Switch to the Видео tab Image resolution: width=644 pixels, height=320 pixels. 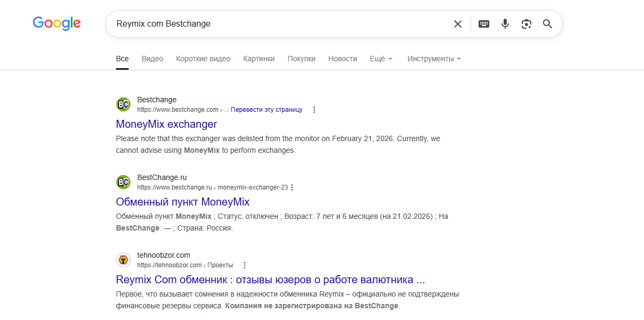(x=153, y=59)
